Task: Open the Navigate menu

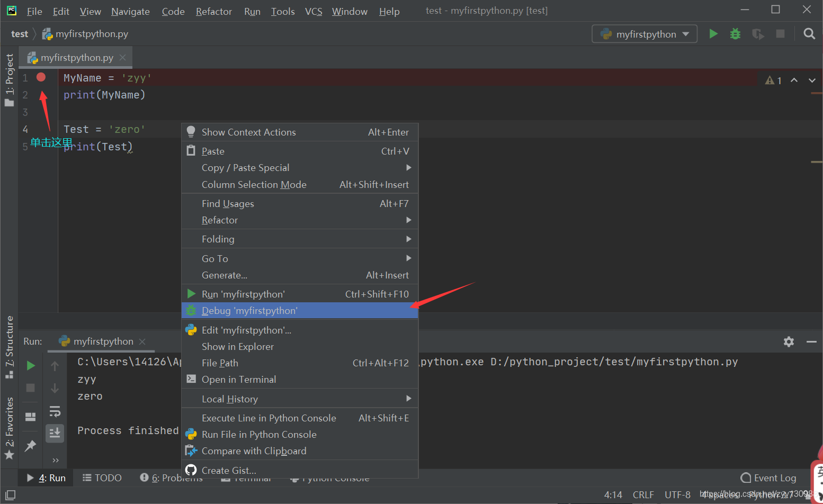Action: click(130, 11)
